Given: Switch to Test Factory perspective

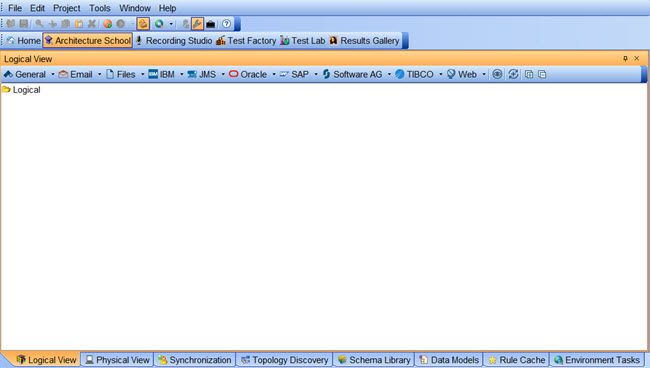Looking at the screenshot, I should (x=246, y=41).
